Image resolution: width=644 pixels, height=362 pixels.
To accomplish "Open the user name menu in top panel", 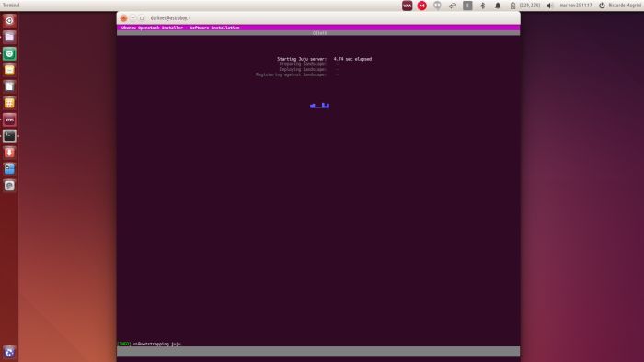I will [x=625, y=6].
